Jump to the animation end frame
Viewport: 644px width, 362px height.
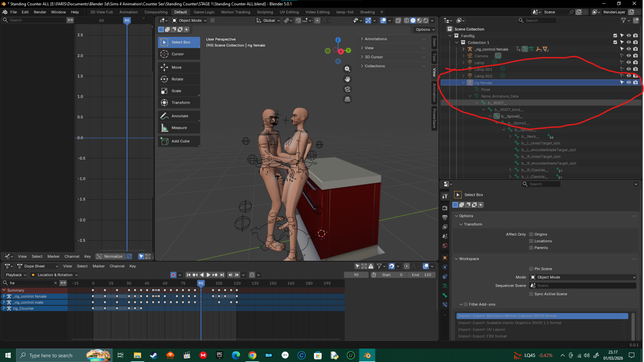(x=222, y=275)
